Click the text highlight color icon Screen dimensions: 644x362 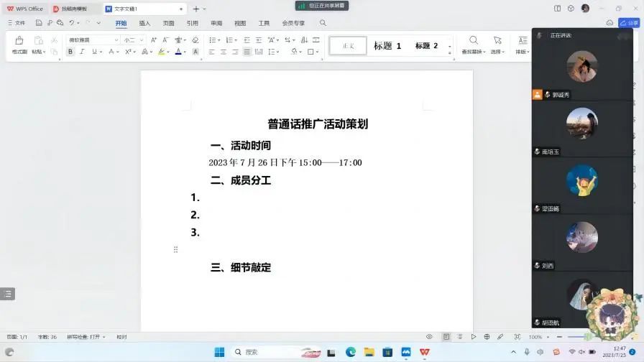[162, 52]
